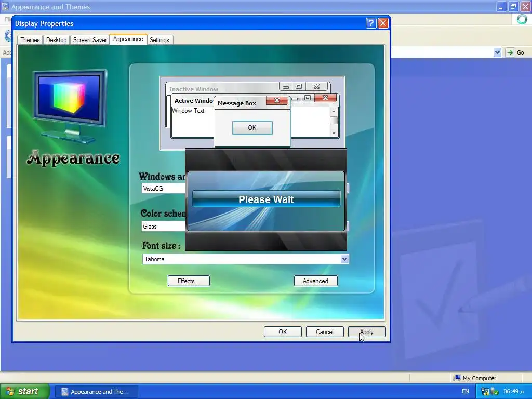The width and height of the screenshot is (532, 399).
Task: Click the Effects... button
Action: (189, 281)
